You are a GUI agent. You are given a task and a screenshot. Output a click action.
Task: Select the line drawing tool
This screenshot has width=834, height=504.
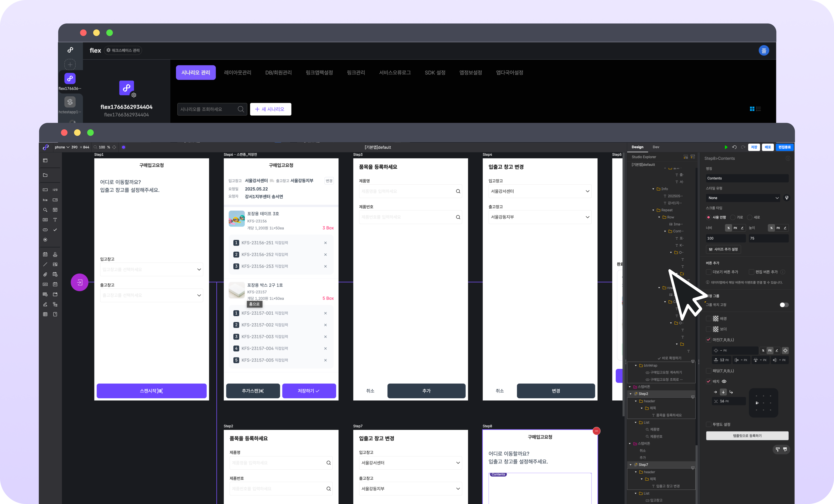pos(45,264)
